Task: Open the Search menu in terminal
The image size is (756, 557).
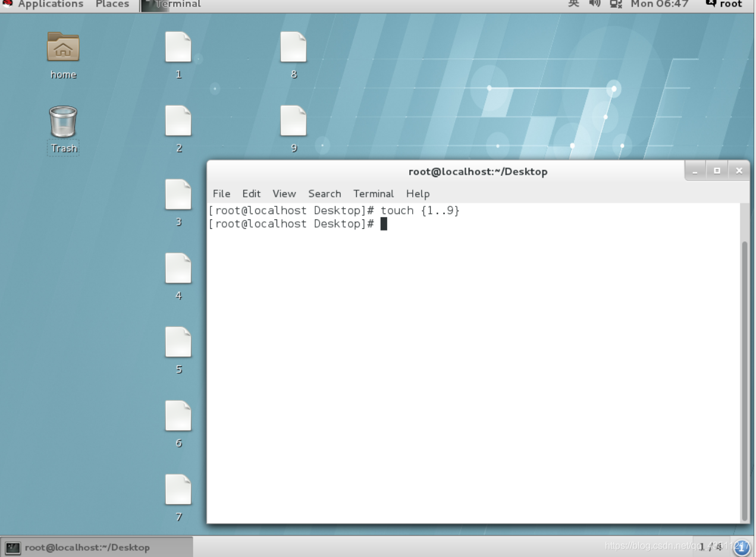Action: [x=325, y=194]
